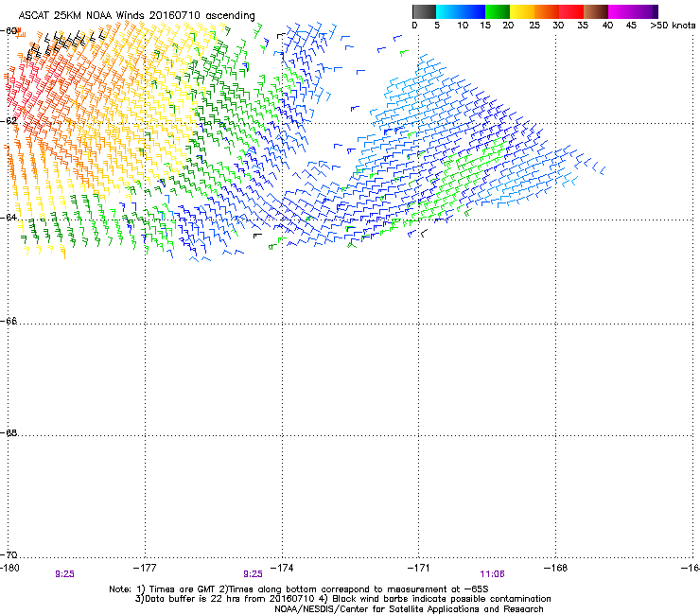Click the "NOAA/NESDIS/Center for Satellite Applications and Research" credit
This screenshot has width=700, height=615.
(x=409, y=609)
